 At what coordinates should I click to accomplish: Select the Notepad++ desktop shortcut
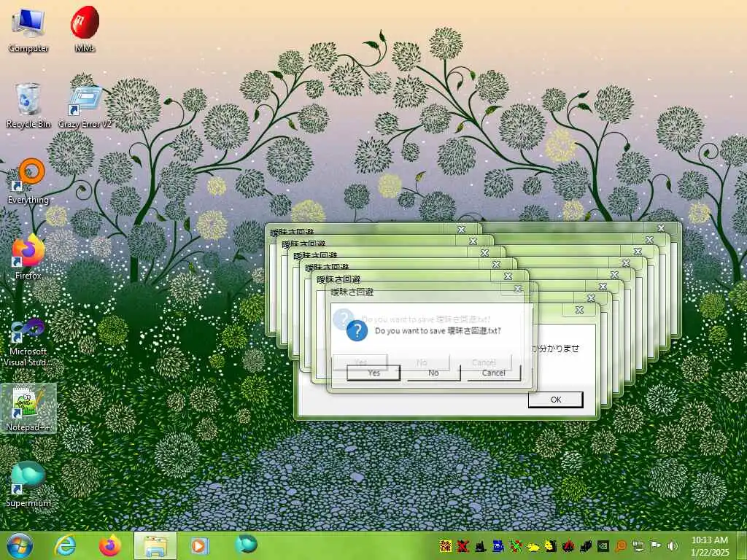pos(28,408)
